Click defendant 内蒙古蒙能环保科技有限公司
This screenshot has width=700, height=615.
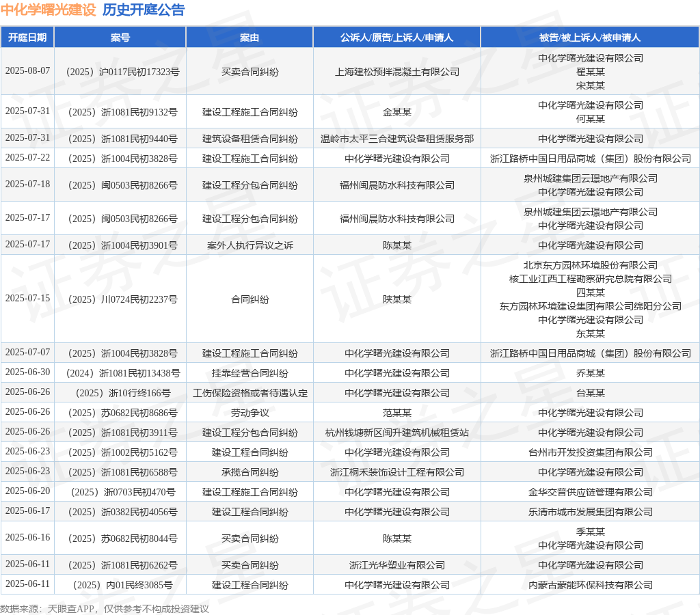tap(590, 585)
